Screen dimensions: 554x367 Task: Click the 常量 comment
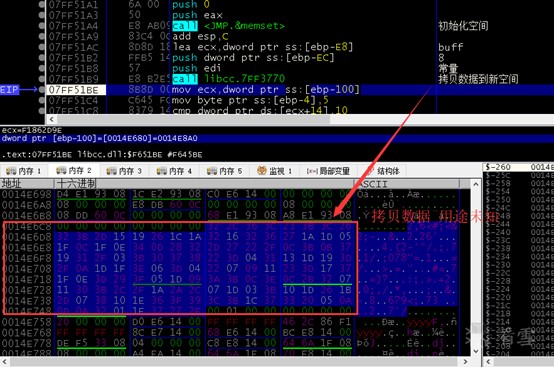click(x=448, y=68)
